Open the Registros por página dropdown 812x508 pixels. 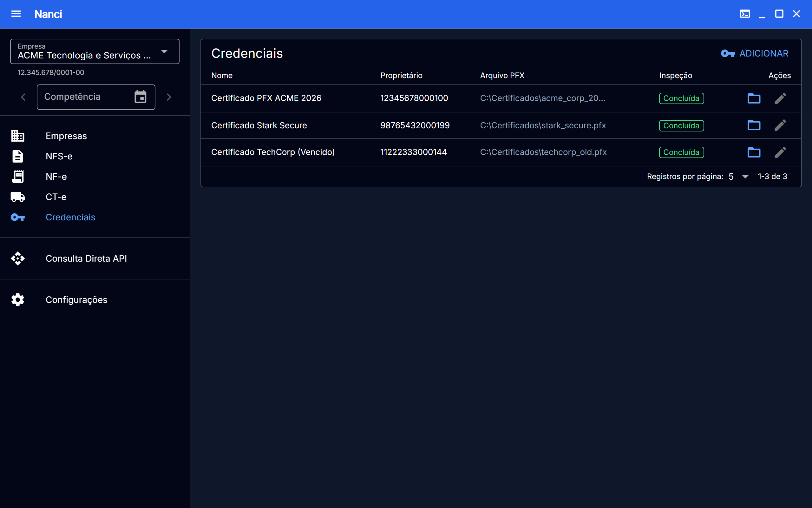click(738, 177)
